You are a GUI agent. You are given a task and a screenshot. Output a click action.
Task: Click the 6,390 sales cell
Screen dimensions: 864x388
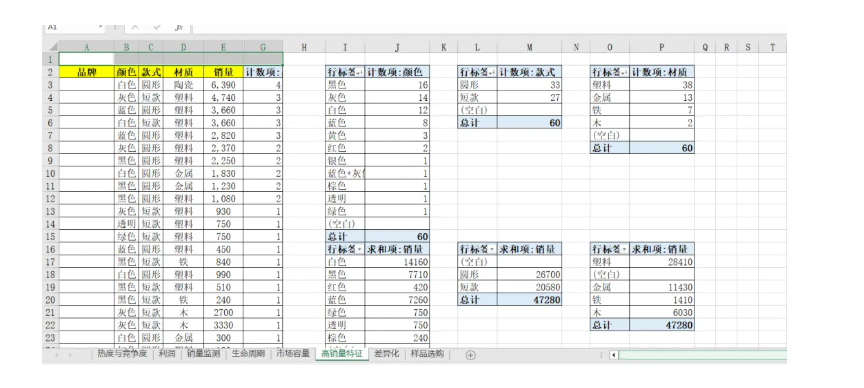pyautogui.click(x=223, y=85)
